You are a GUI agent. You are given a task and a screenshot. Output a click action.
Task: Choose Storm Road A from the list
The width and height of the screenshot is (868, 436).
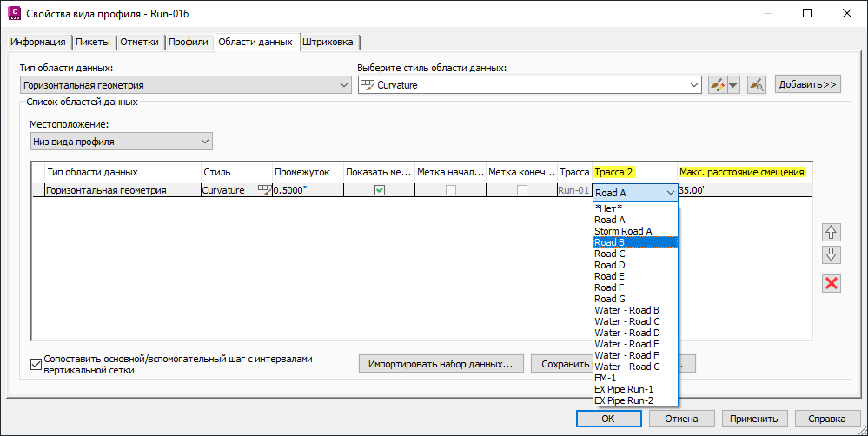coord(635,231)
